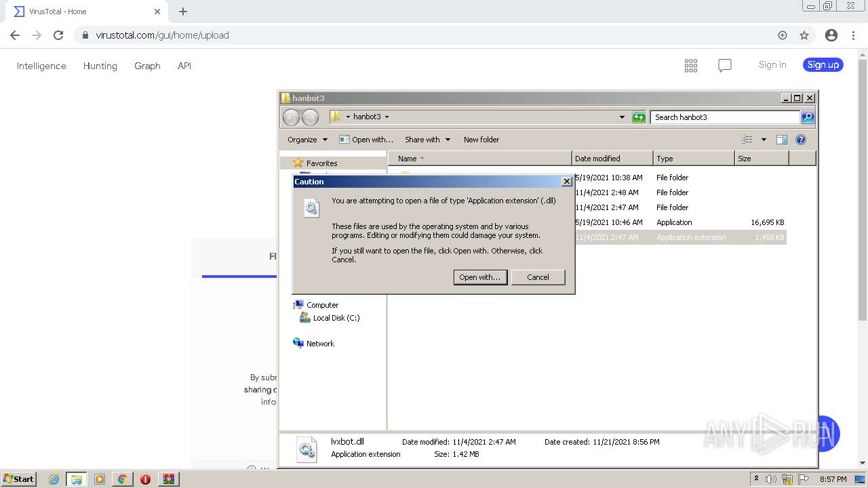Open the VirusTotal apps grid icon
This screenshot has height=488, width=868.
coord(691,66)
